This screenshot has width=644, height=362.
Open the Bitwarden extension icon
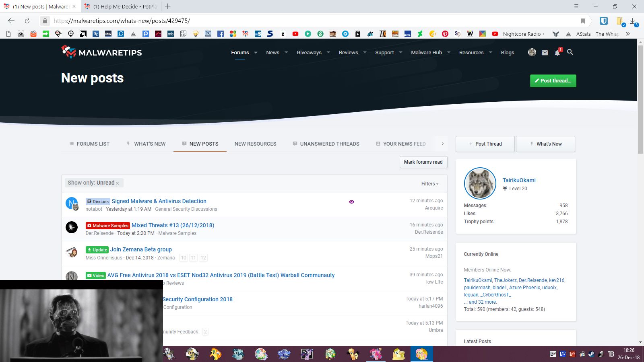(603, 21)
